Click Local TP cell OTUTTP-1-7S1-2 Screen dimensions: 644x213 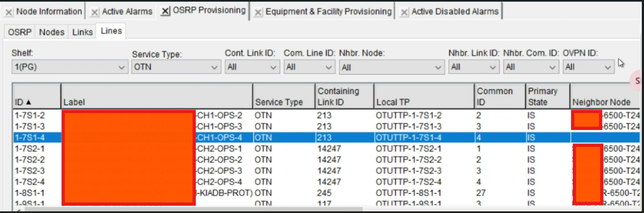click(425, 116)
